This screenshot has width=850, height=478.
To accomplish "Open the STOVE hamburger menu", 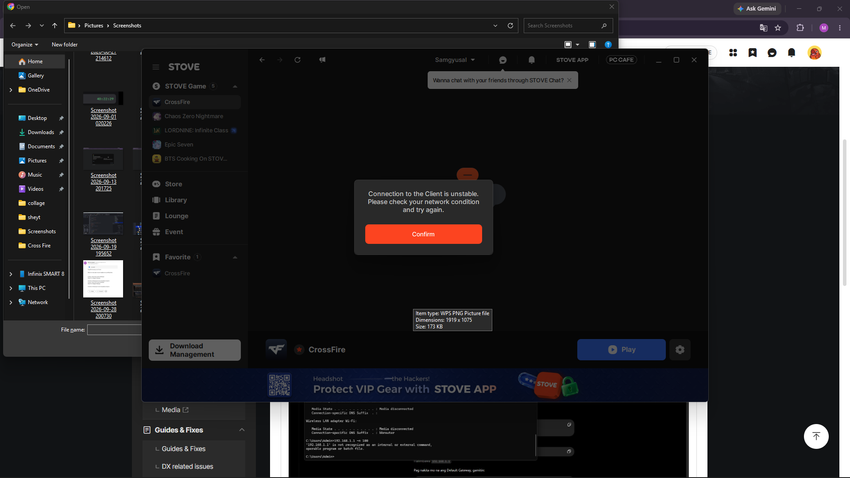I will [x=156, y=67].
